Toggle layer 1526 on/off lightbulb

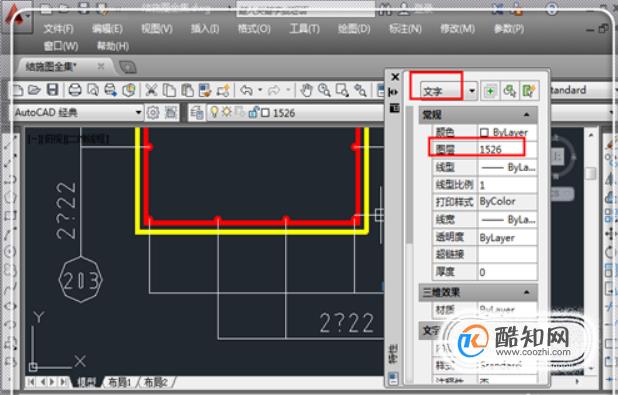214,113
